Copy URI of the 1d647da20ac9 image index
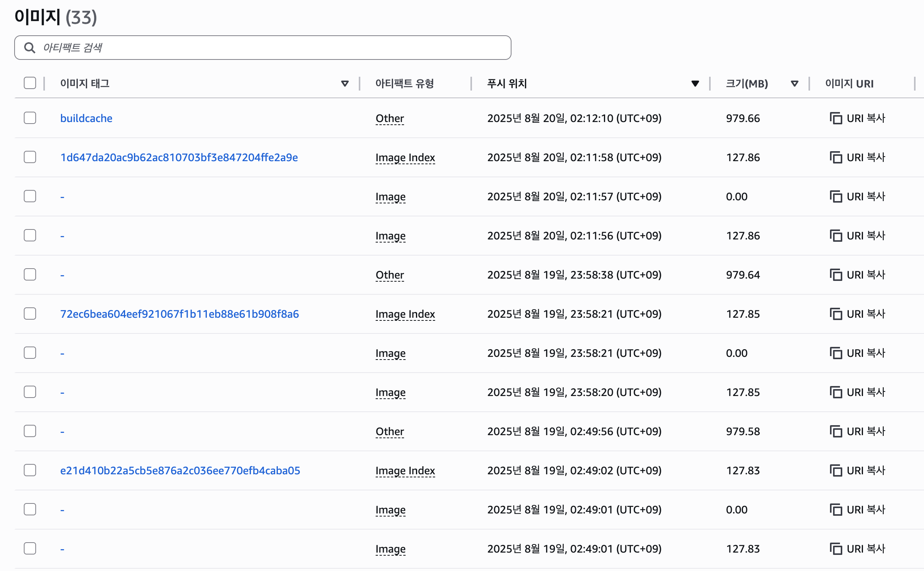924x571 pixels. tap(857, 157)
